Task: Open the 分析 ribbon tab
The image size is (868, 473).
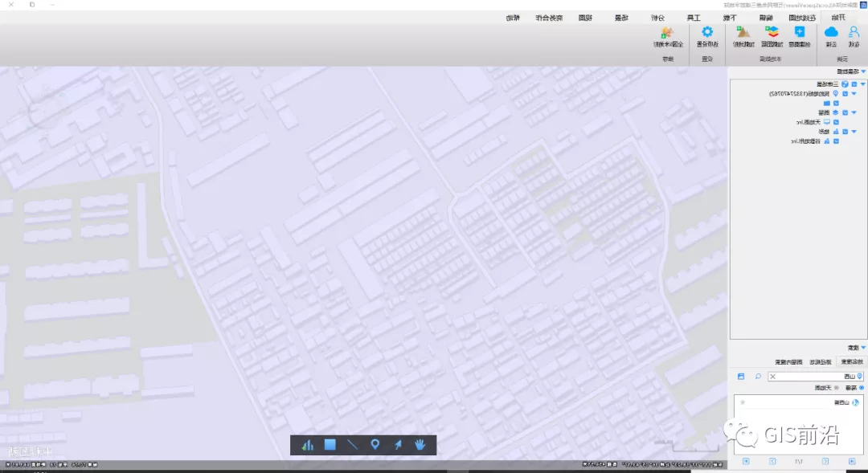Action: point(657,18)
